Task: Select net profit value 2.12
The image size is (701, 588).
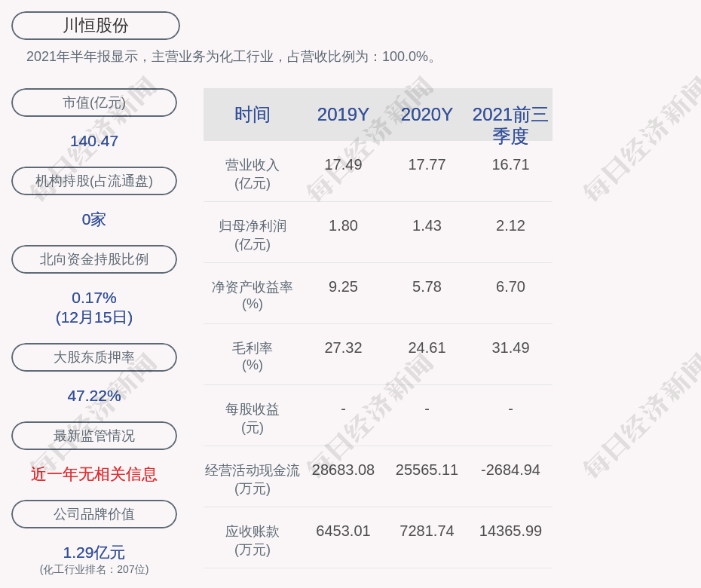Action: tap(510, 225)
